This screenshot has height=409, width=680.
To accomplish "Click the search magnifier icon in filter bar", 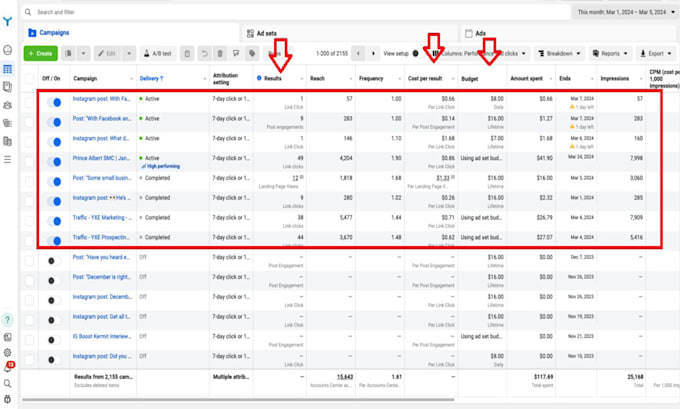I will (x=28, y=12).
